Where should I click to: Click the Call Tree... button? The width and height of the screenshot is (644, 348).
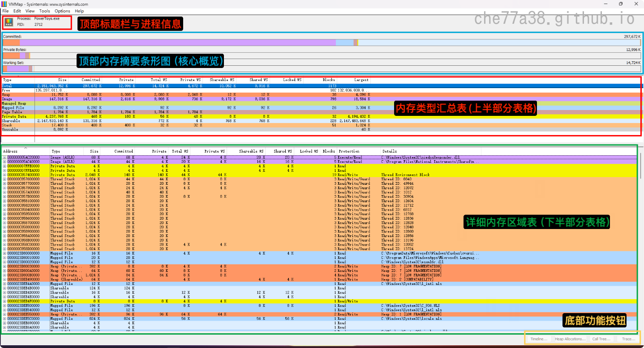click(x=601, y=339)
